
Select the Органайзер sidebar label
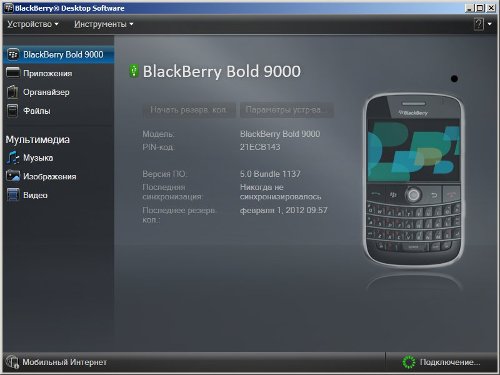click(46, 92)
